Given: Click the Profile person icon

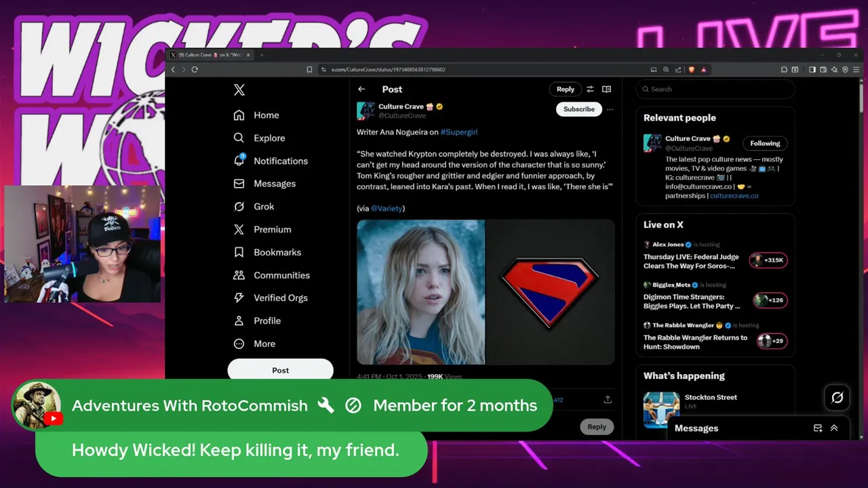Looking at the screenshot, I should pyautogui.click(x=239, y=321).
